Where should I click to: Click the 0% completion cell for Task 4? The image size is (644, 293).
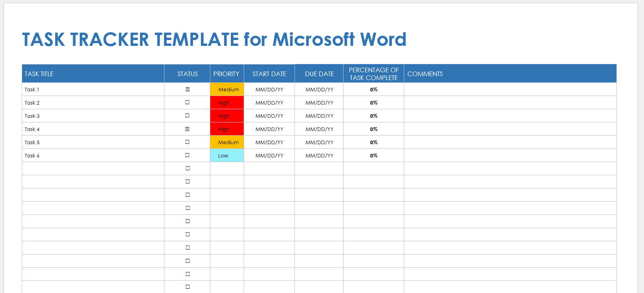click(x=373, y=129)
